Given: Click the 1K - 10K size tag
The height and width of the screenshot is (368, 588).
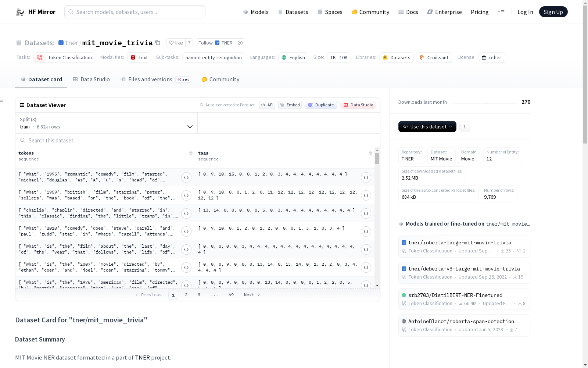Looking at the screenshot, I should pyautogui.click(x=339, y=57).
